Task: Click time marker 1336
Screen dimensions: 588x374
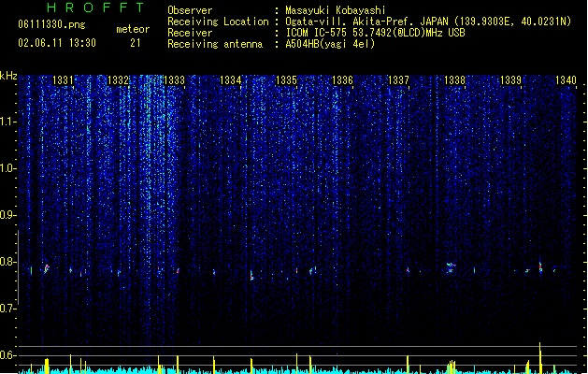Action: [342, 80]
